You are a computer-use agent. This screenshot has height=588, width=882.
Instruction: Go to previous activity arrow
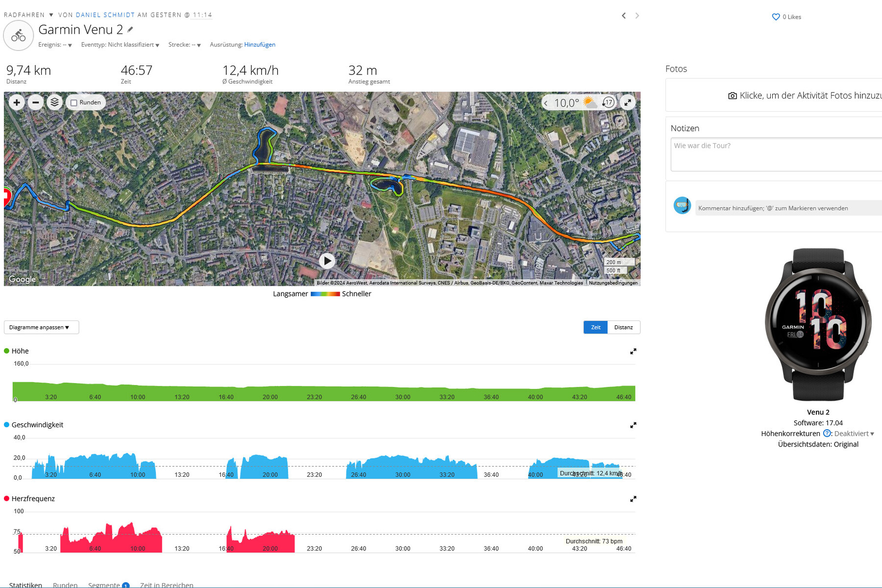click(x=623, y=16)
